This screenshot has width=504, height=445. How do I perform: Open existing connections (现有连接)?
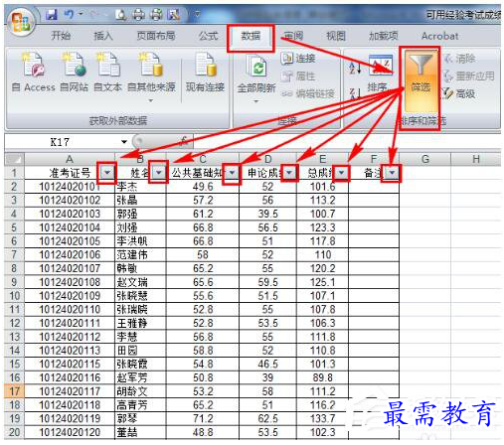205,73
